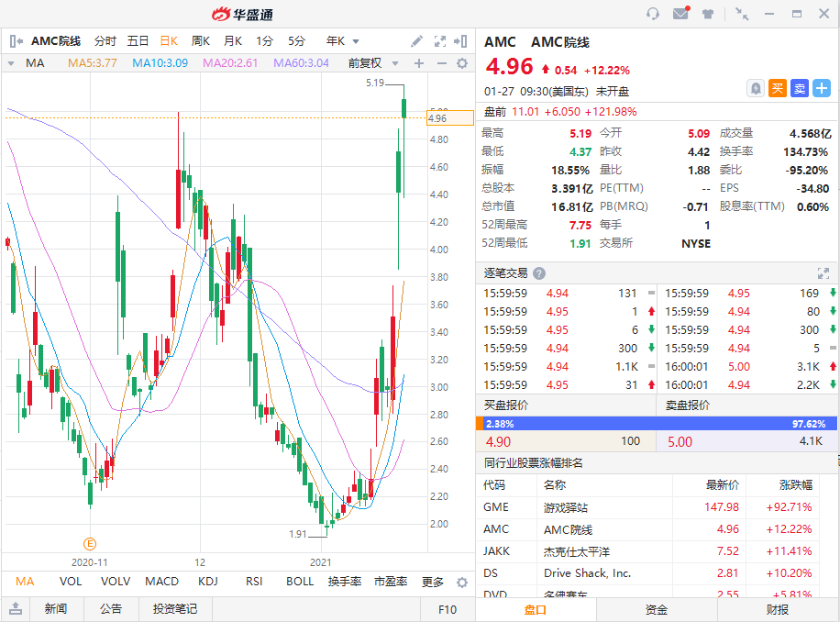Screen dimensions: 840x622
Task: Select the VOL indicator
Action: click(71, 582)
